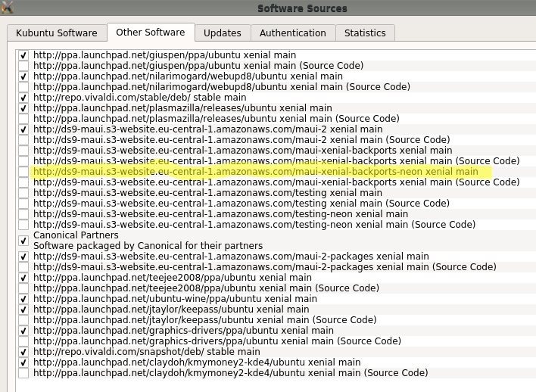
Task: Toggle plasmazilla releases xenial main checkbox
Action: 24,109
